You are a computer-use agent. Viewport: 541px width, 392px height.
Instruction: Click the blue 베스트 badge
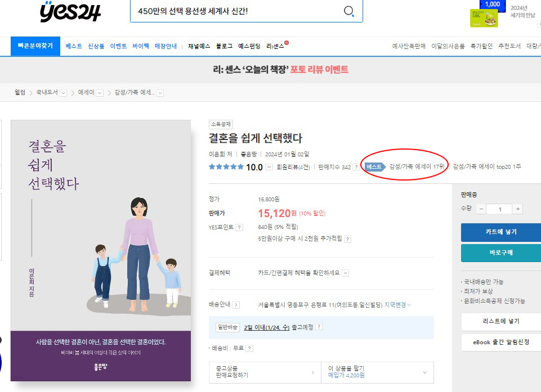(x=375, y=167)
